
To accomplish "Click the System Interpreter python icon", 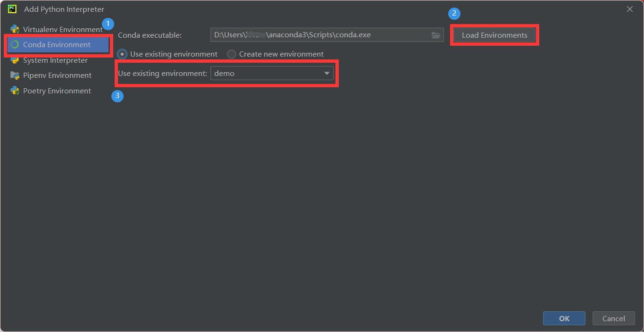I will click(15, 60).
